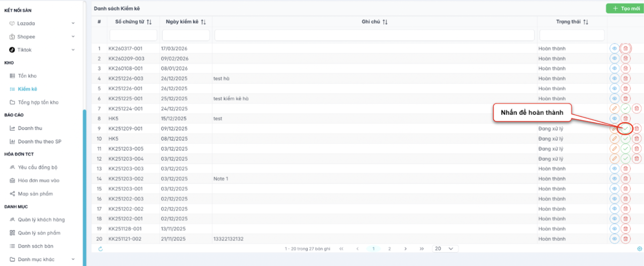The height and width of the screenshot is (266, 644).
Task: Complete row KK251203-005 with the check icon
Action: (x=625, y=149)
